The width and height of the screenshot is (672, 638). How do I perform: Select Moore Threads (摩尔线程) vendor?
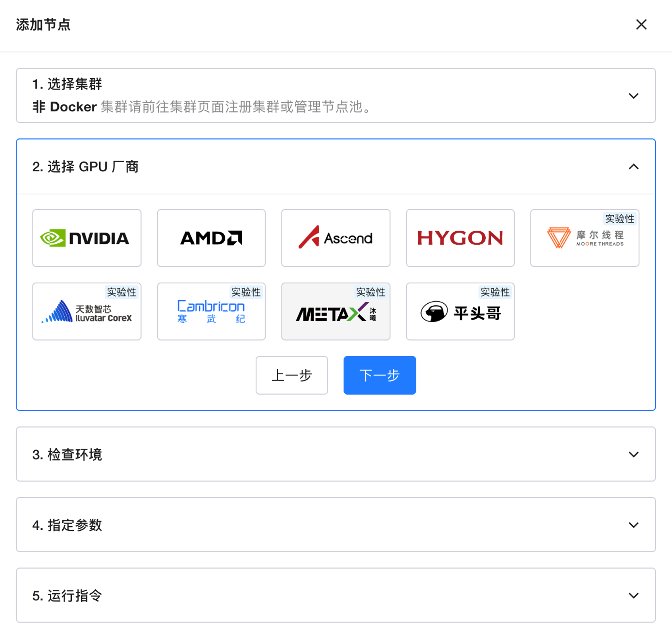pyautogui.click(x=584, y=238)
